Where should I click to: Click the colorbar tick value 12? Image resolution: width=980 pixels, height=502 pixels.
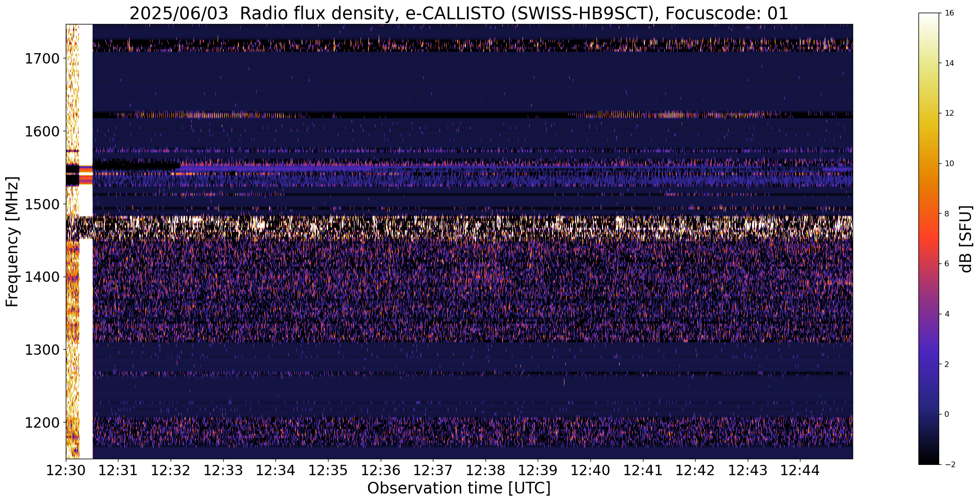[x=949, y=113]
